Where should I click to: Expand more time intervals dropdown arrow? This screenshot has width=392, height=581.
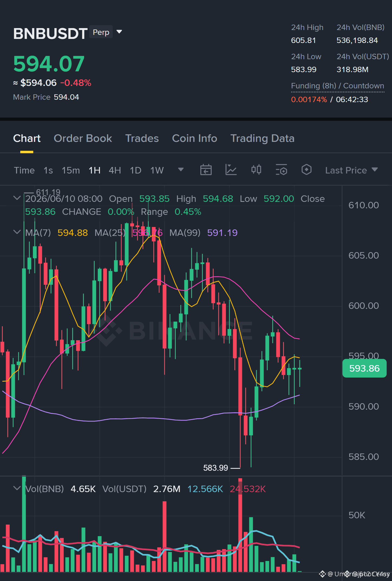[x=181, y=170]
